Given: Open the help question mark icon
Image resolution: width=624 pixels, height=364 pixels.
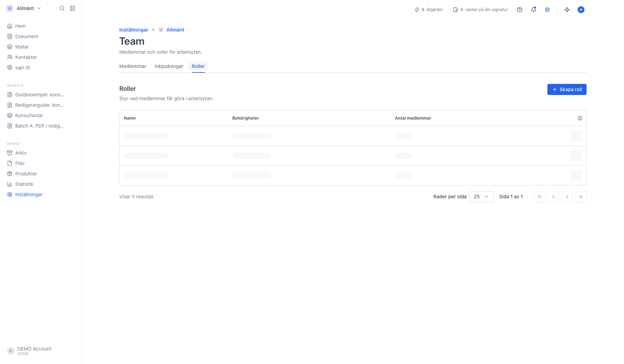Looking at the screenshot, I should [x=520, y=10].
